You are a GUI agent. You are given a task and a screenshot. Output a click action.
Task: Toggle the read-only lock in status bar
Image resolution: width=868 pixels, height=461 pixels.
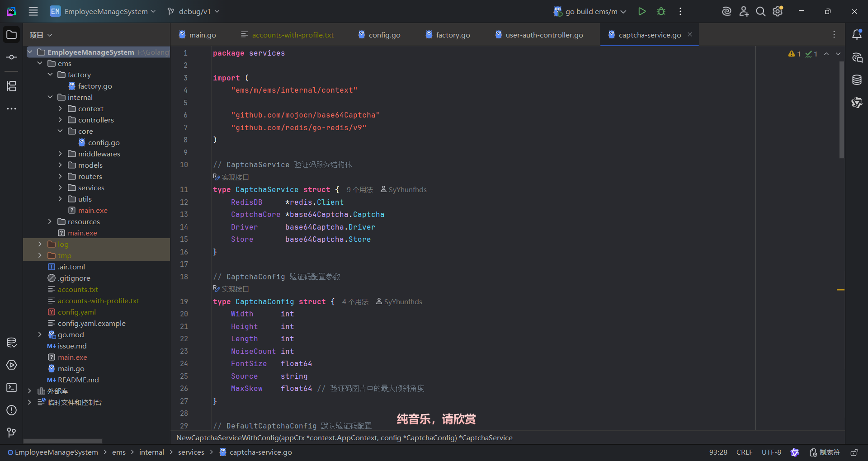click(x=854, y=452)
